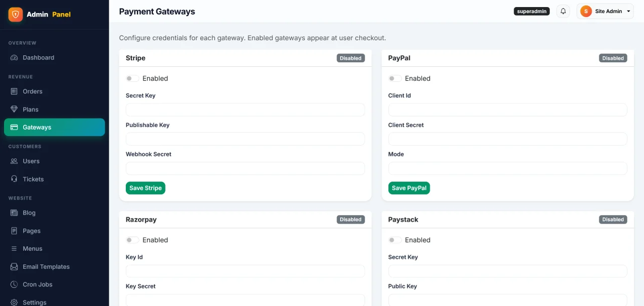Image resolution: width=644 pixels, height=306 pixels.
Task: Click the Save Stripe button
Action: pos(145,188)
